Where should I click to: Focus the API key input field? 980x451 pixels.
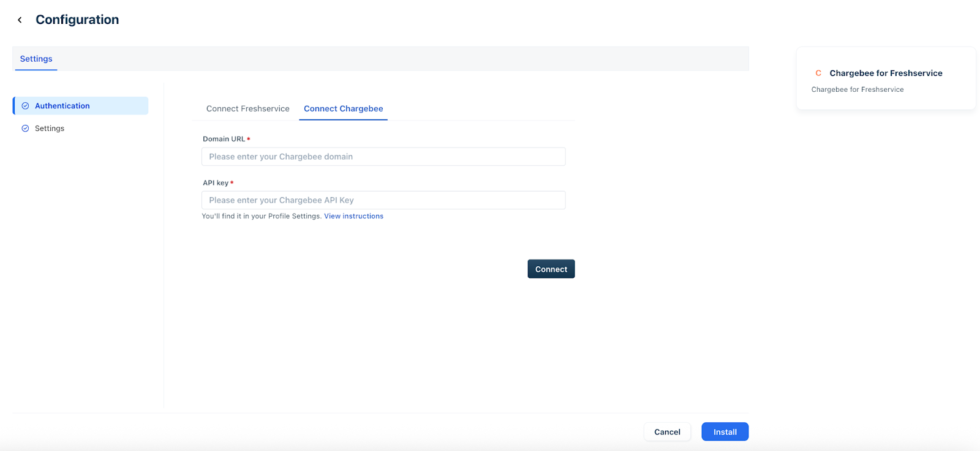pyautogui.click(x=383, y=200)
